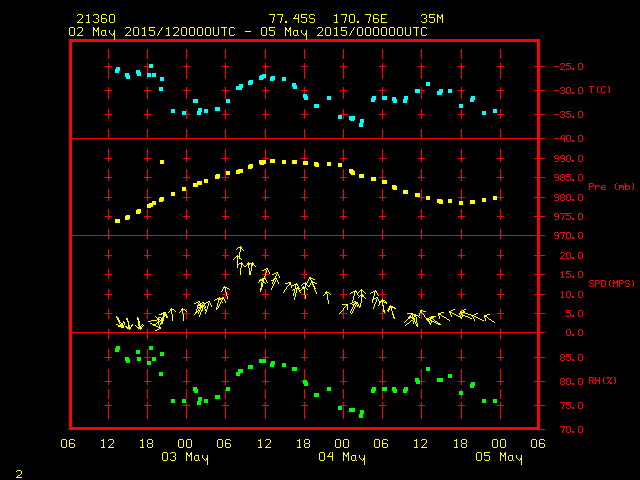
Task: Click the 70.0 humidity axis label
Action: click(x=571, y=430)
